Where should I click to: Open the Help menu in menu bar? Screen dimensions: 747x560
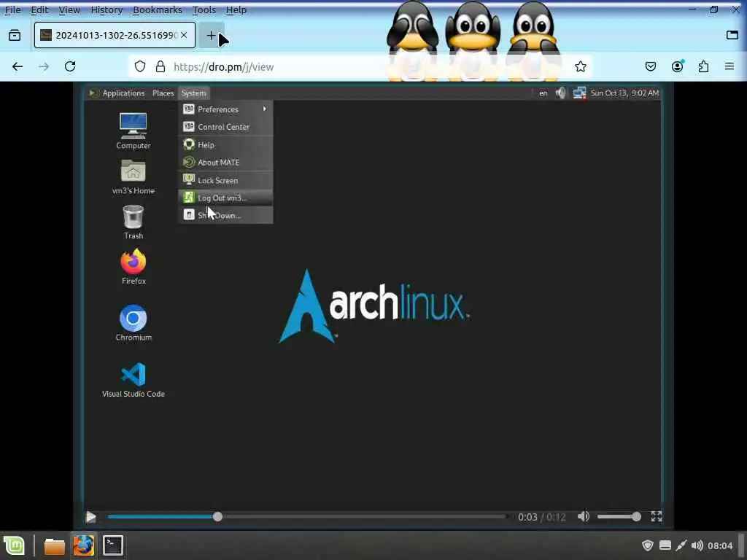236,9
